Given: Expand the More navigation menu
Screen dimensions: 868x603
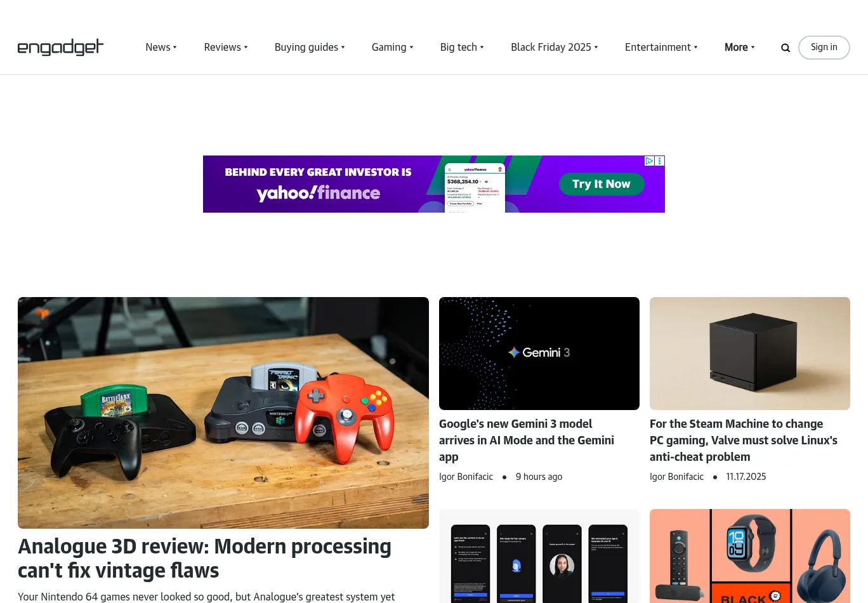Looking at the screenshot, I should (740, 47).
